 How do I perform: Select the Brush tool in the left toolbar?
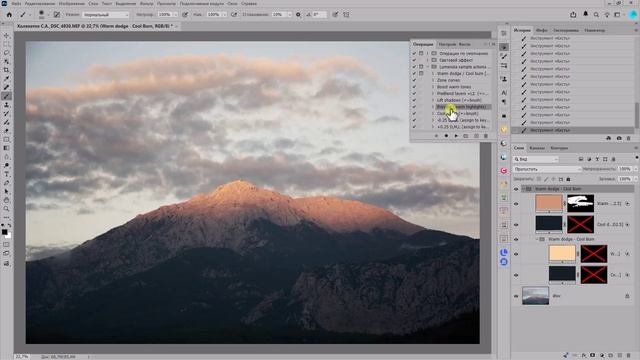click(6, 96)
